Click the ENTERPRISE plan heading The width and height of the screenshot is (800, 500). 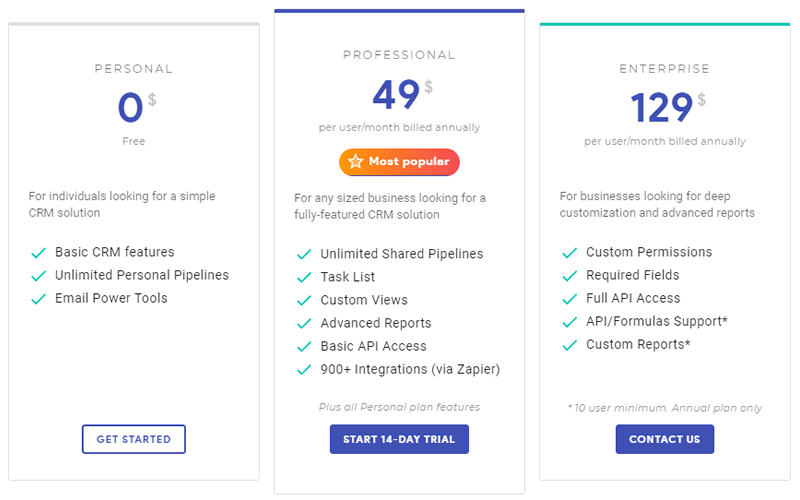tap(664, 69)
